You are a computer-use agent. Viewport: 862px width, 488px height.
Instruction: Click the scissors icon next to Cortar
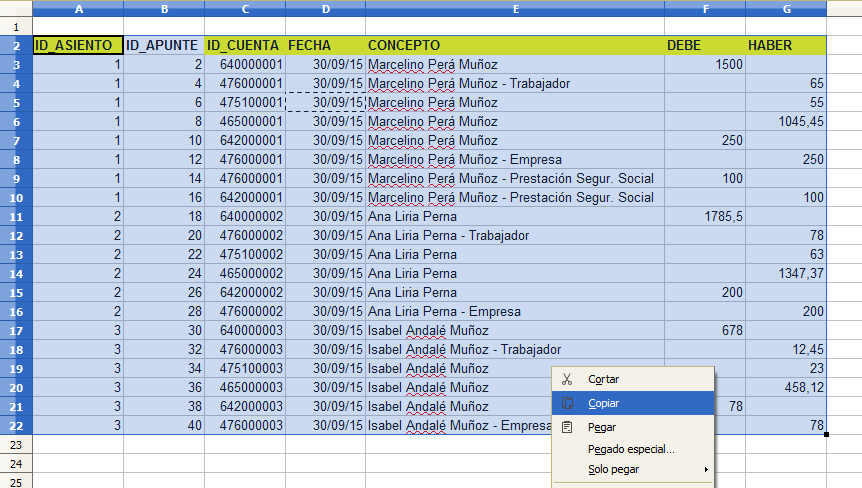tap(567, 379)
